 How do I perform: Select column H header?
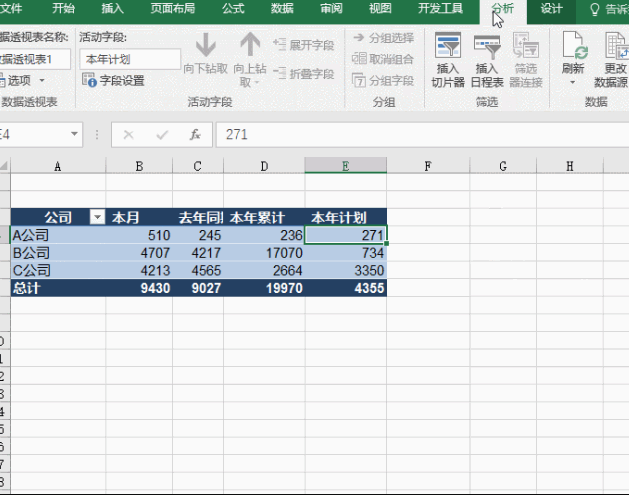570,166
